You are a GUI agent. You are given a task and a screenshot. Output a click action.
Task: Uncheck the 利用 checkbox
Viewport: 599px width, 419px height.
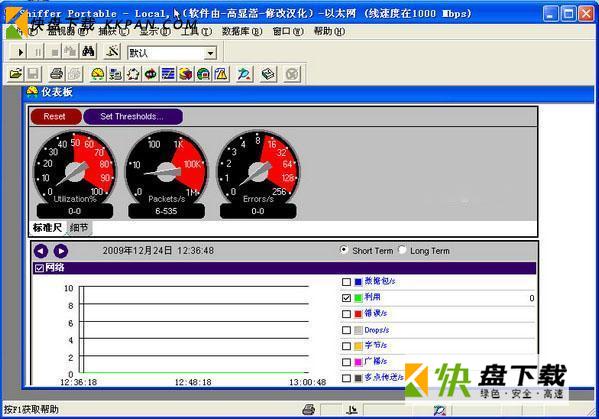tap(346, 298)
